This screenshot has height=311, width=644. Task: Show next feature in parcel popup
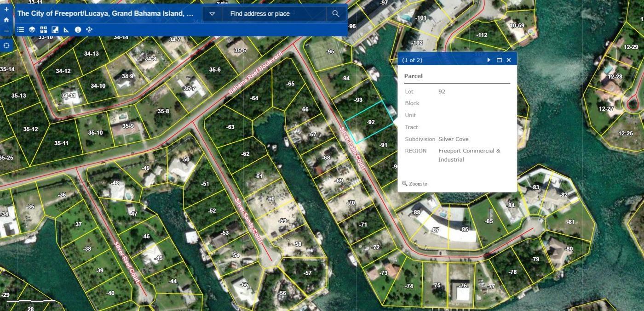(489, 60)
